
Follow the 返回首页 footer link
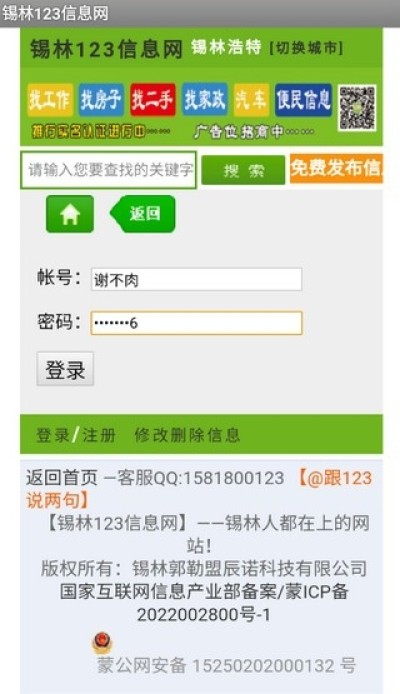tap(62, 478)
